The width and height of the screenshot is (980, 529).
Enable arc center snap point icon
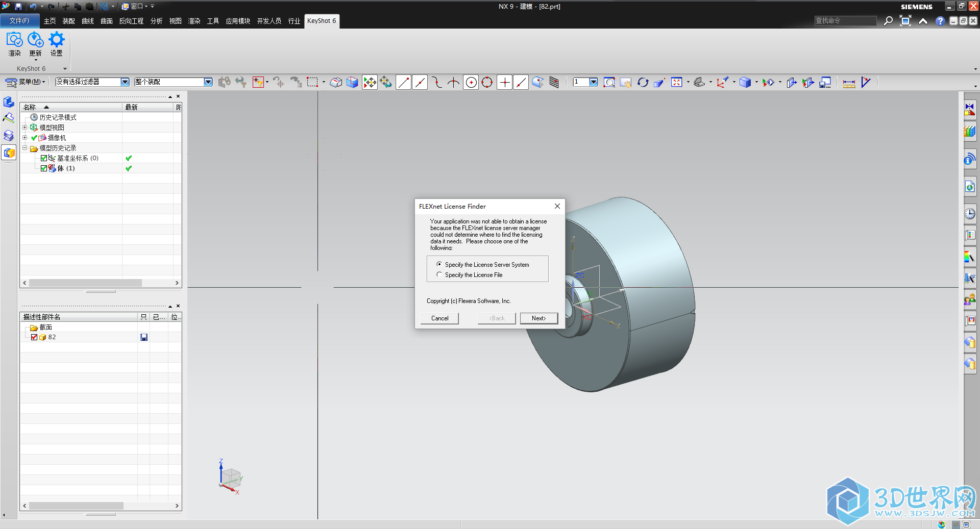[x=471, y=82]
